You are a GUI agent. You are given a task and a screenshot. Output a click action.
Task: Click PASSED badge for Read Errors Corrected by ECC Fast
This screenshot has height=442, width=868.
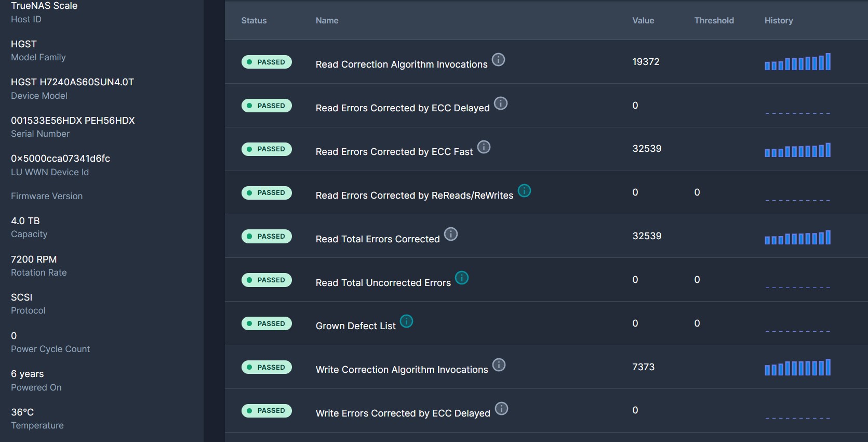266,149
